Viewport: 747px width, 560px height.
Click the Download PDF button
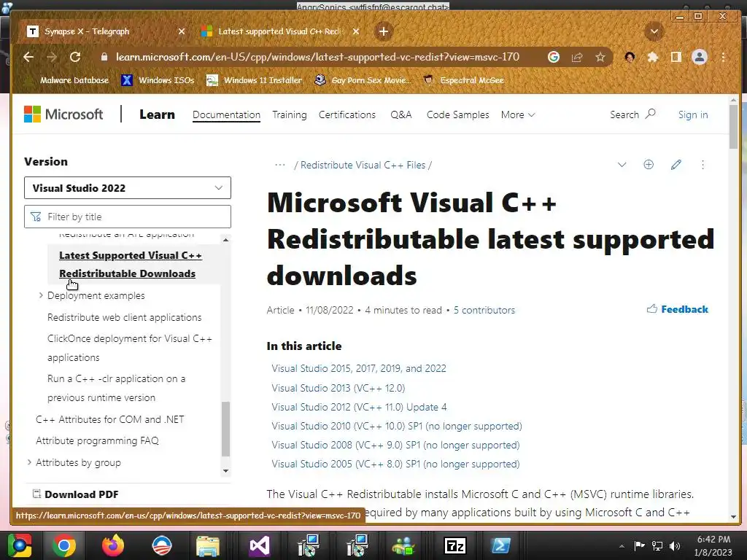point(75,494)
